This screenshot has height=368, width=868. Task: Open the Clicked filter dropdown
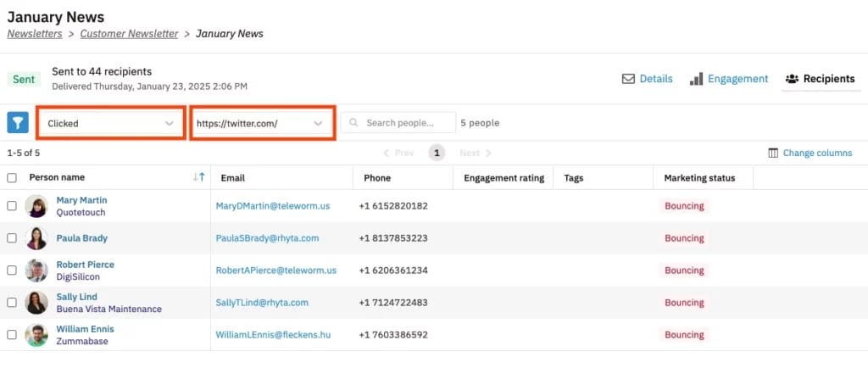coord(110,123)
